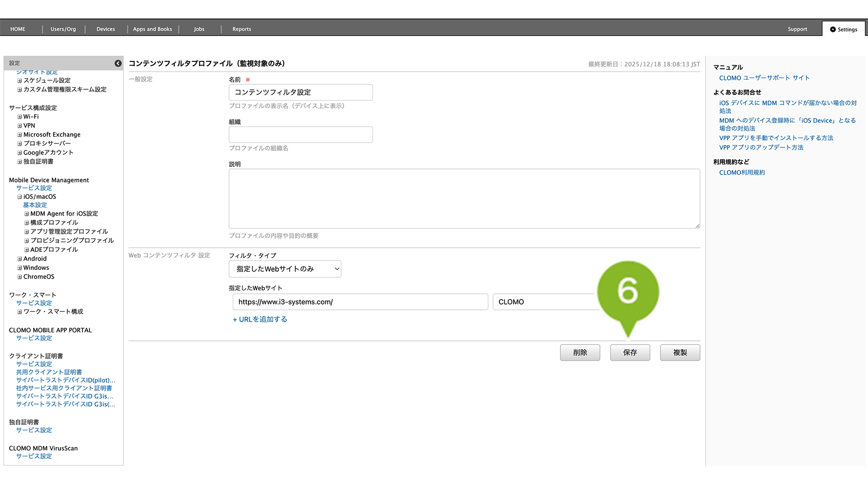The width and height of the screenshot is (868, 488).
Task: Click into the 名前 text field
Action: [x=300, y=92]
